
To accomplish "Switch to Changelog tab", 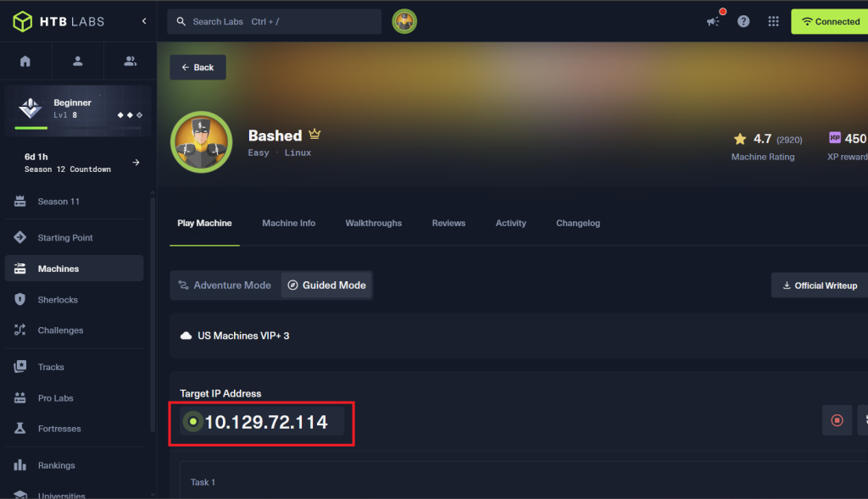I will [x=578, y=223].
